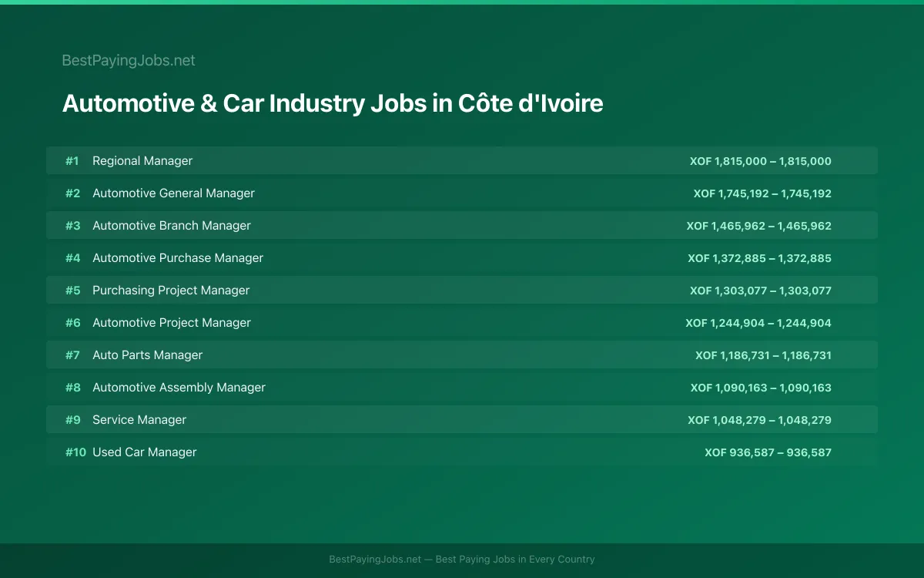Screen dimensions: 924x578
Task: Select the Used Car Manager title
Action: (x=145, y=452)
